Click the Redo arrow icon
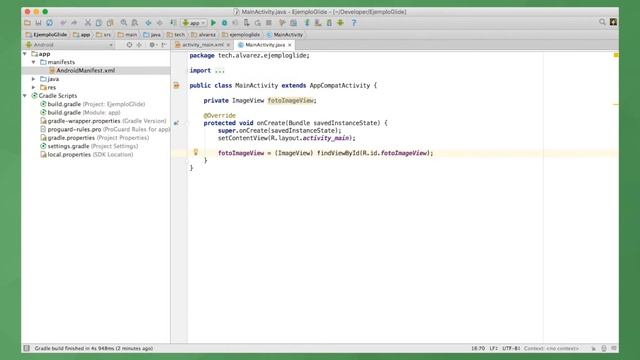640x360 pixels. tap(74, 23)
